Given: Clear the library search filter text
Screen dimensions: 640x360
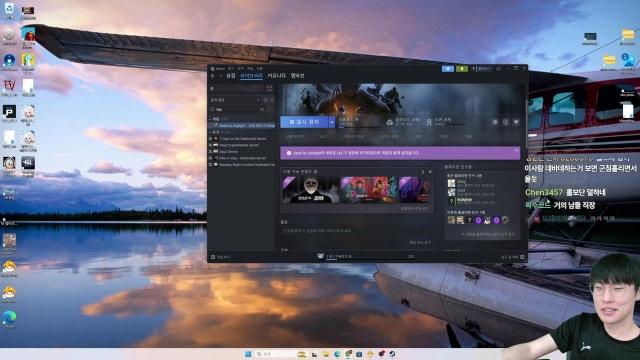Looking at the screenshot, I should 262,109.
